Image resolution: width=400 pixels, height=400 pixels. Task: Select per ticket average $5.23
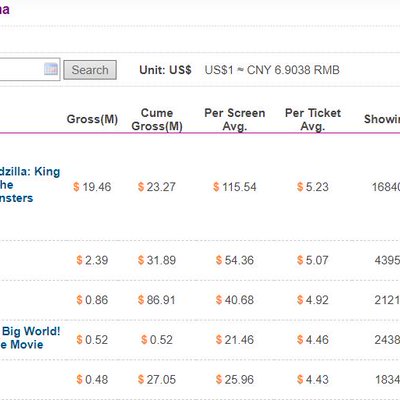pyautogui.click(x=313, y=187)
